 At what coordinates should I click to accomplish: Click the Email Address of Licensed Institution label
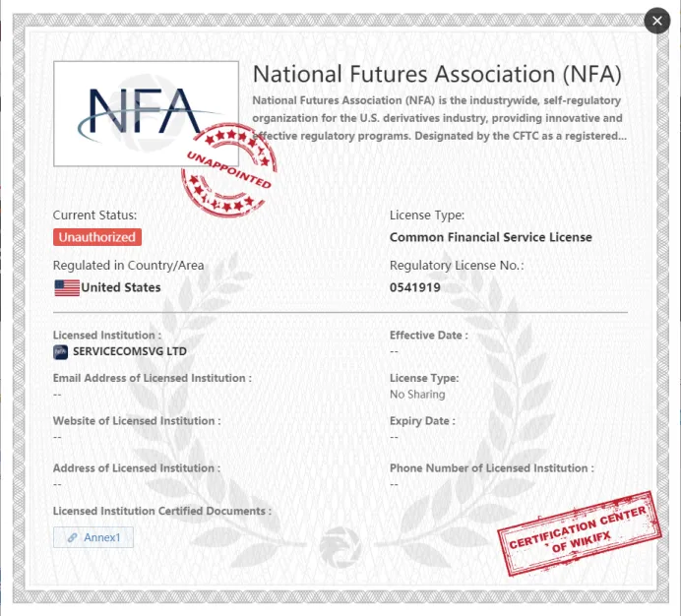pyautogui.click(x=152, y=379)
